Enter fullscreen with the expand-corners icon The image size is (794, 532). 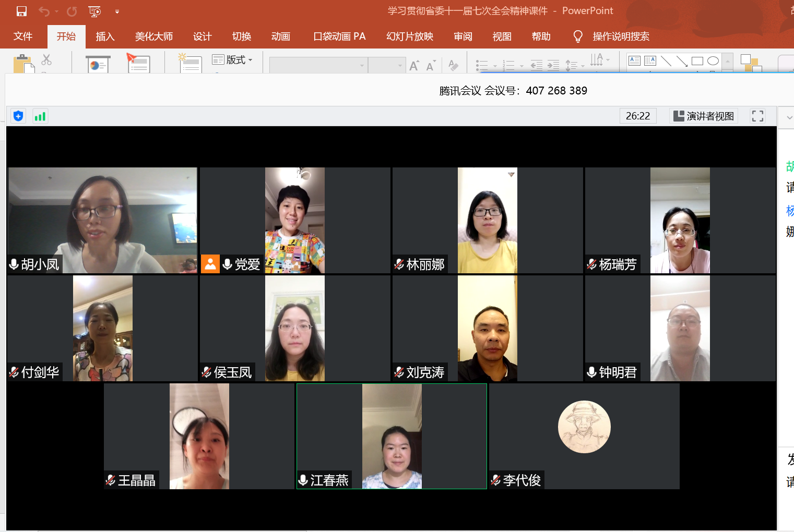pos(757,116)
